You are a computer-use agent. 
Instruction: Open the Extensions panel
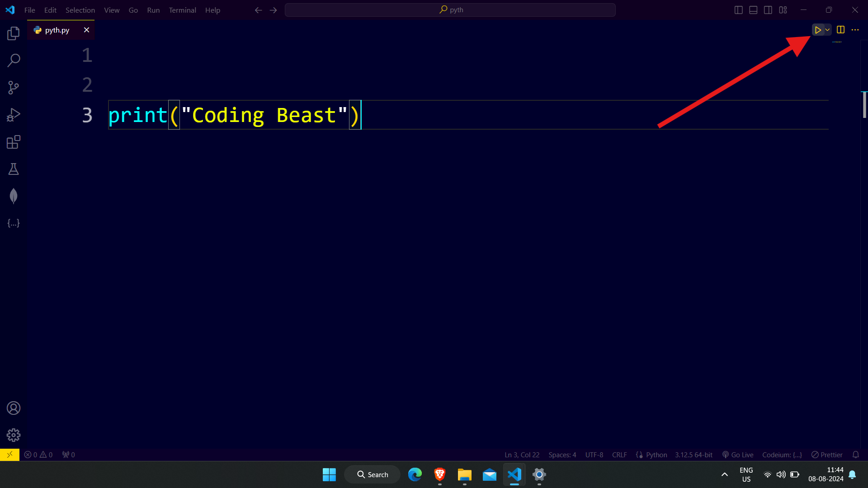coord(13,142)
